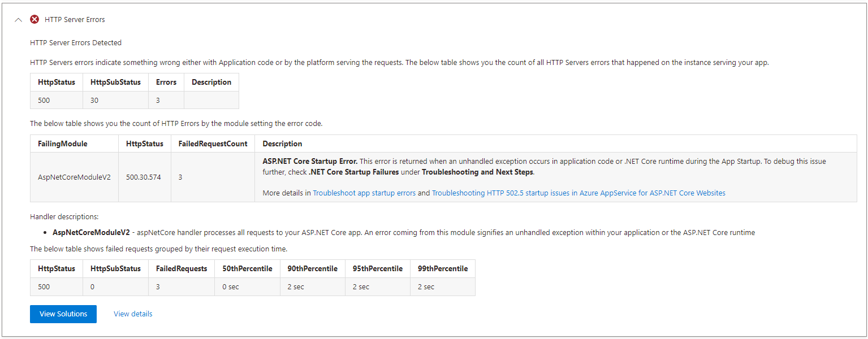Click the 50thPercentile column header
This screenshot has width=868, height=339.
[247, 268]
